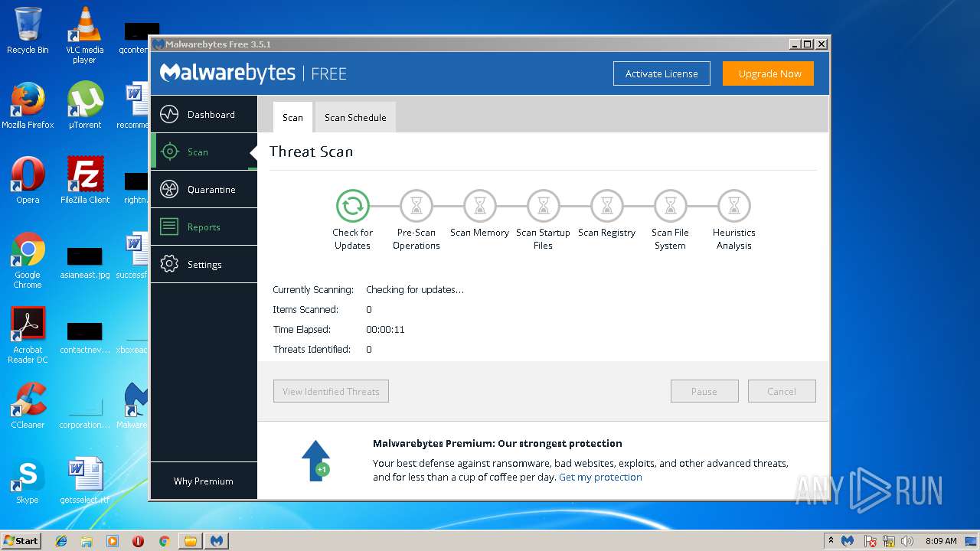Viewport: 980px width, 551px height.
Task: Click View Identified Threats button
Action: point(331,391)
